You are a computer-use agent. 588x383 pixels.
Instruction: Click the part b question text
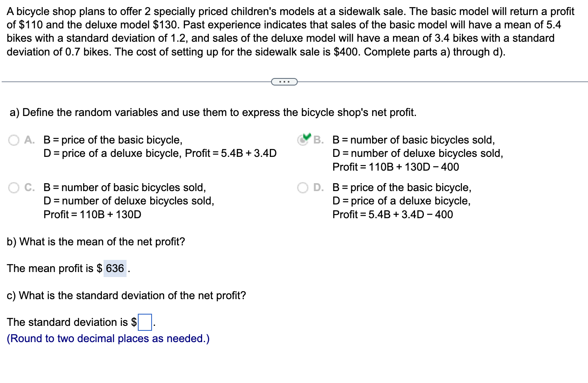point(96,242)
